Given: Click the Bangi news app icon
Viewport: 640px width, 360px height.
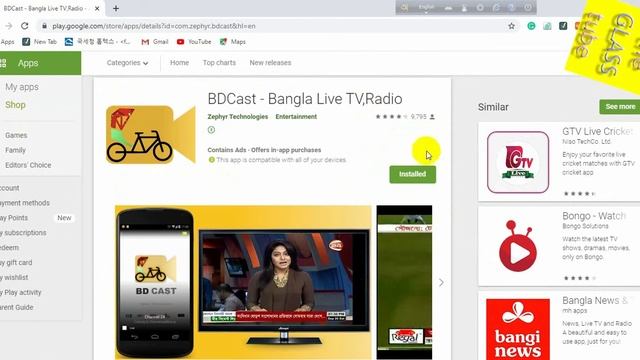Looking at the screenshot, I should pyautogui.click(x=518, y=329).
